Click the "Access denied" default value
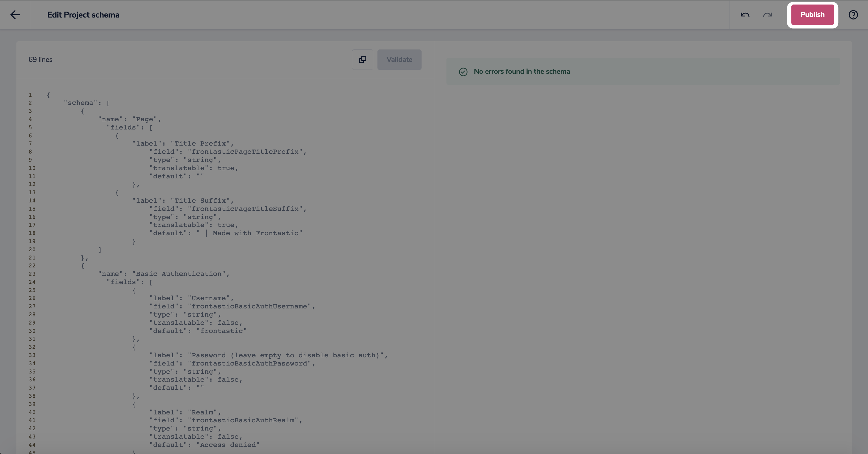Viewport: 868px width, 454px height. click(228, 445)
